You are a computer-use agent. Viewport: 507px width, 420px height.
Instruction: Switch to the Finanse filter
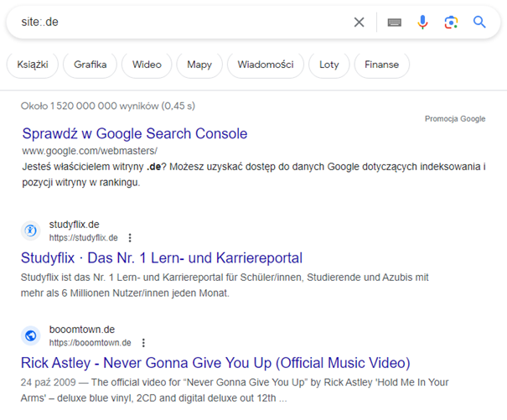tap(382, 65)
